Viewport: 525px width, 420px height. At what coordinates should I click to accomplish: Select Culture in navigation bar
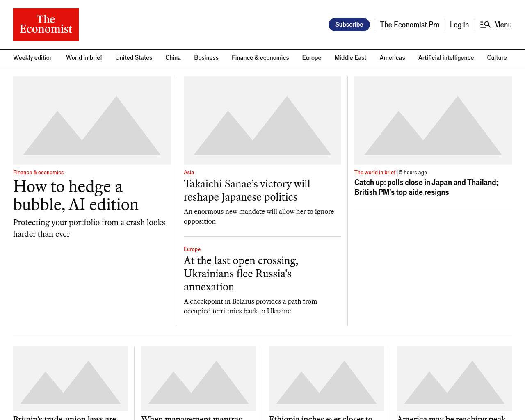[497, 58]
